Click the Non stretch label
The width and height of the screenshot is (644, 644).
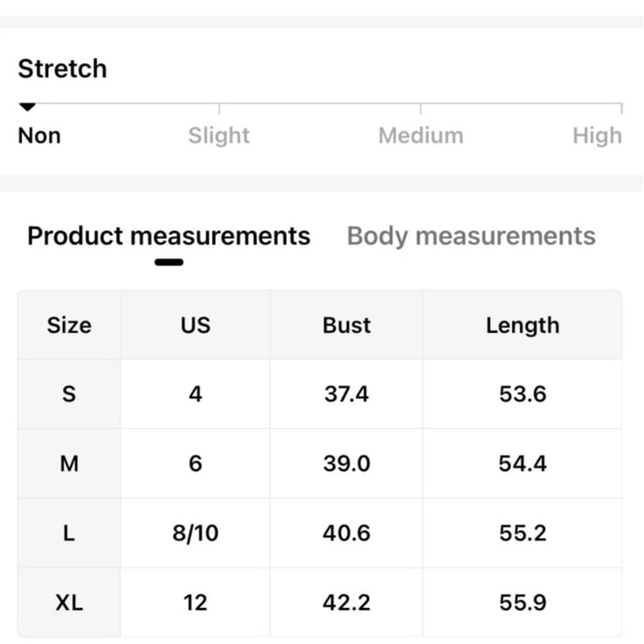(x=39, y=135)
